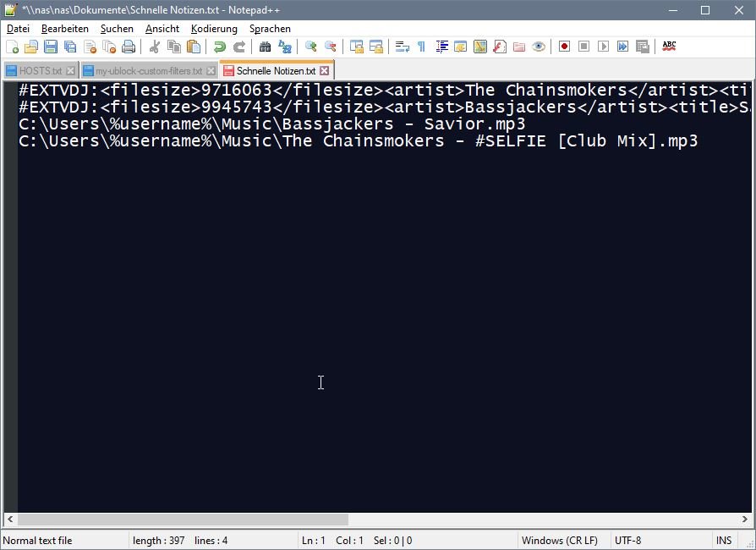Cut selection with scissors icon
This screenshot has height=550, width=756.
[x=154, y=47]
